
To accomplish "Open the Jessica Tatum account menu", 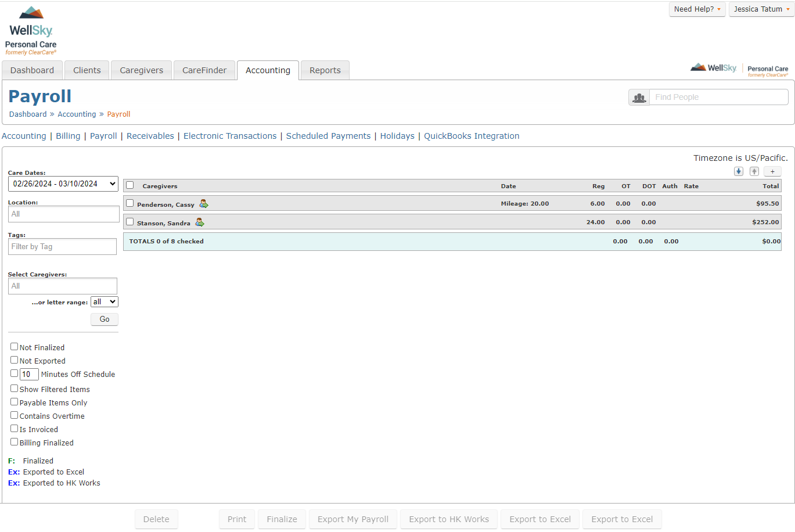I will (x=761, y=9).
